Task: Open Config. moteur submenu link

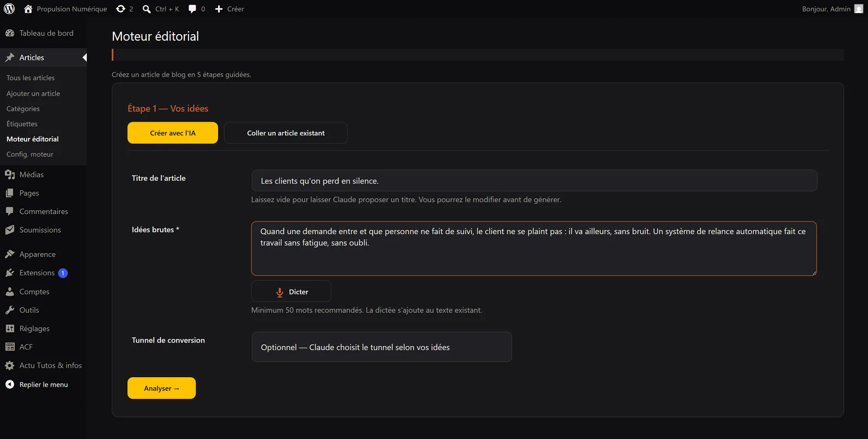Action: pos(30,154)
